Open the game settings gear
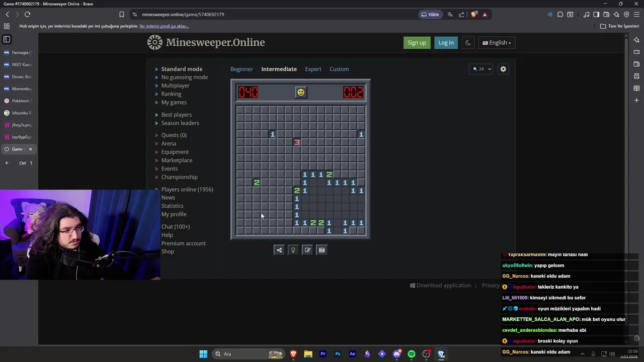The image size is (644, 362). tap(503, 69)
